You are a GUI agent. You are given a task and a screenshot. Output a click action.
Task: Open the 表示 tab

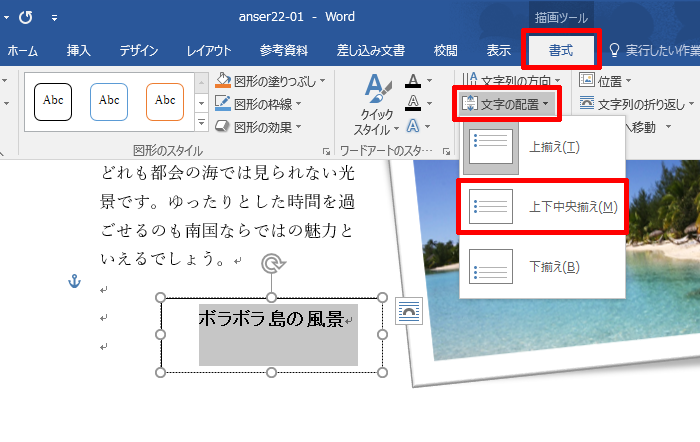point(498,50)
